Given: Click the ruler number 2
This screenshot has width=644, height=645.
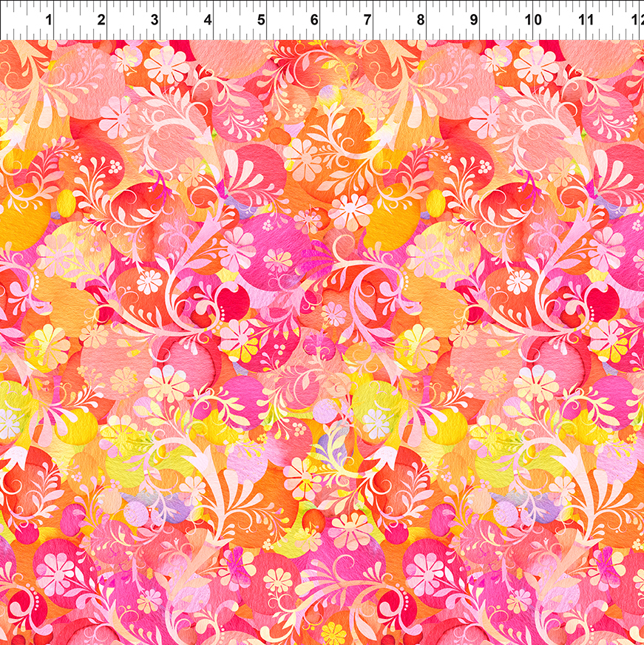Looking at the screenshot, I should pos(101,19).
